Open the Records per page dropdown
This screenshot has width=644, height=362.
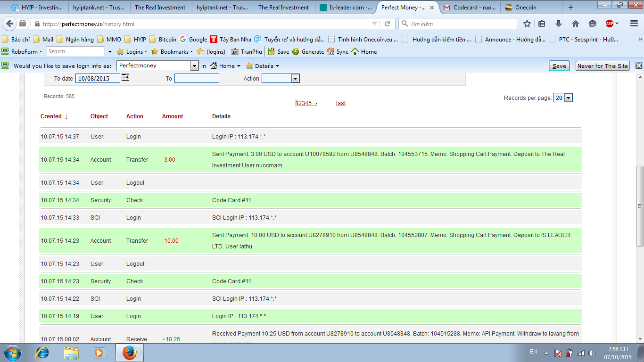pos(568,98)
